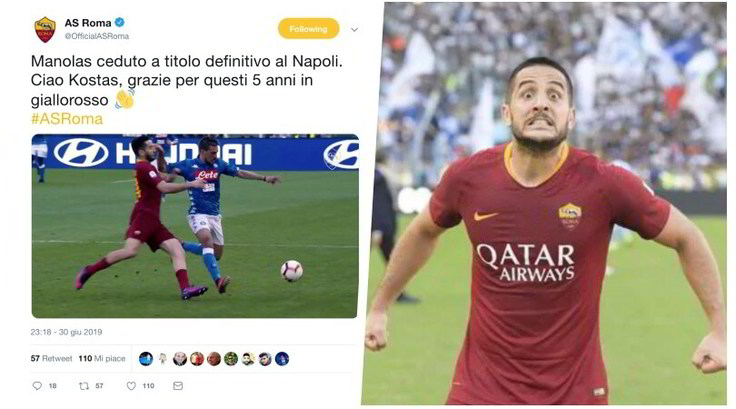Click the waving hand emoji in the tweet
The height and width of the screenshot is (409, 736).
[x=125, y=99]
